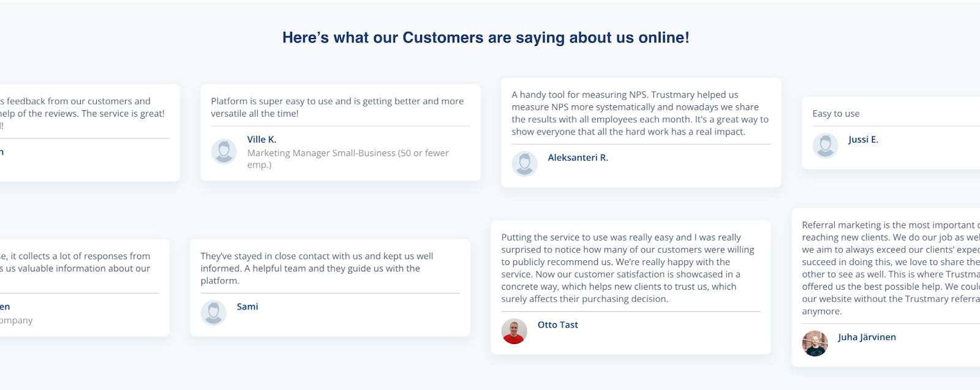Click the 'Easy to use' review text
This screenshot has width=980, height=390.
click(835, 114)
